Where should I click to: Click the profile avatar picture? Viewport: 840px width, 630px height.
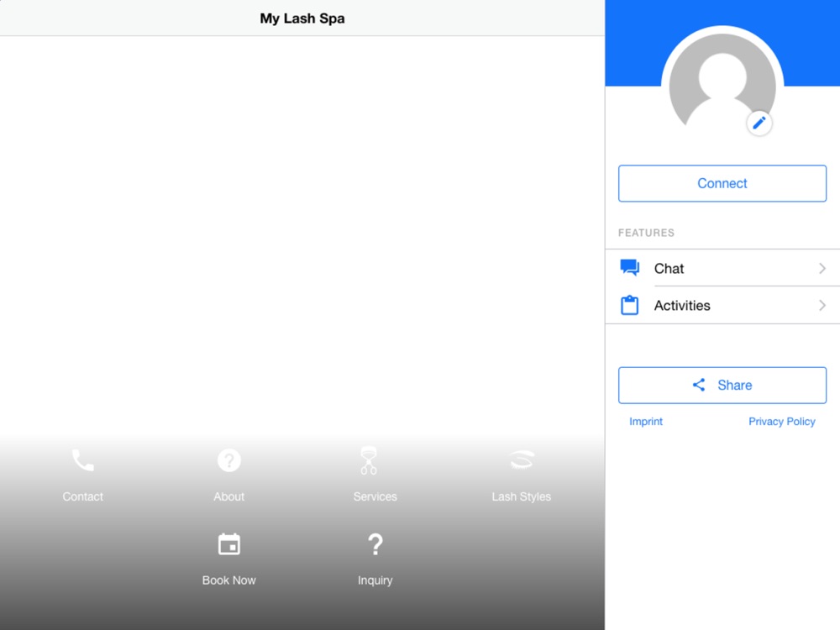pos(722,86)
